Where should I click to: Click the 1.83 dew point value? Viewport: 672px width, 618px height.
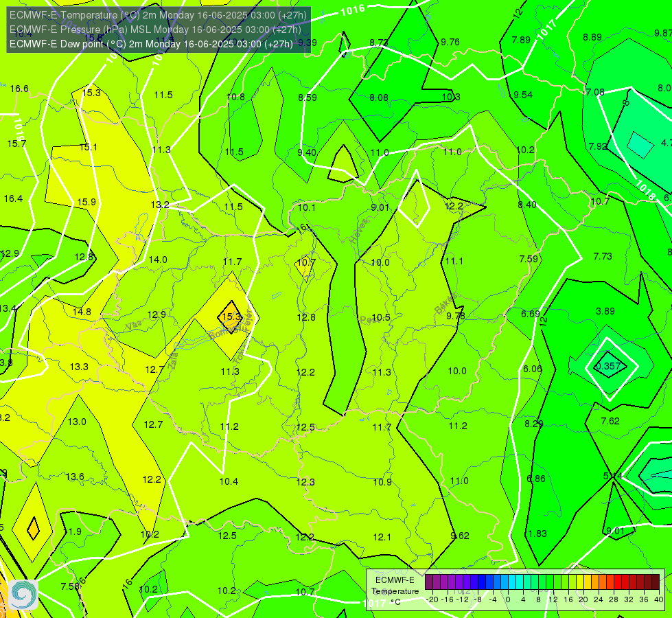[537, 534]
